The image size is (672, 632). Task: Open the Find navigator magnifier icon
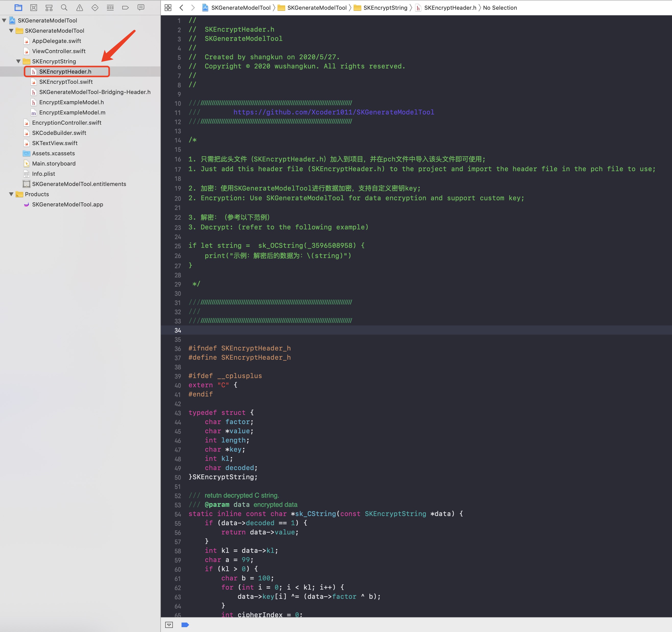[x=64, y=7]
